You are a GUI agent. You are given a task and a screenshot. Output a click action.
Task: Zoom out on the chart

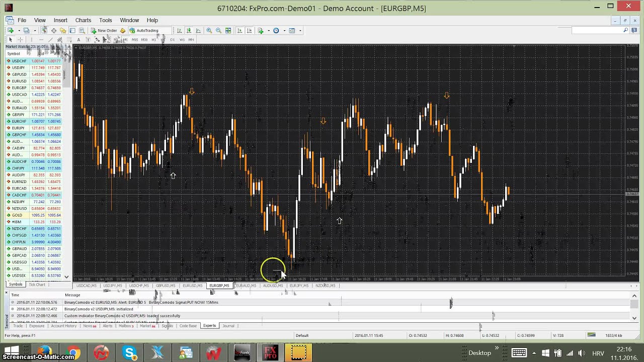point(218,30)
